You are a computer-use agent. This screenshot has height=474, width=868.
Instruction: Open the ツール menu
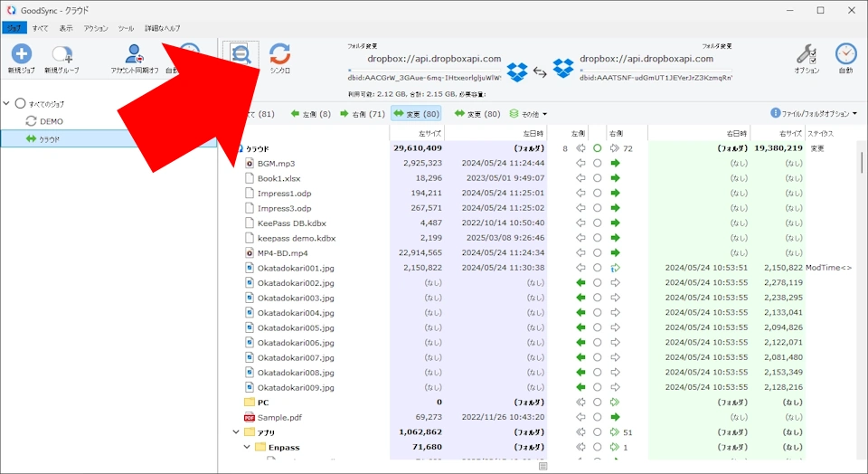click(126, 28)
